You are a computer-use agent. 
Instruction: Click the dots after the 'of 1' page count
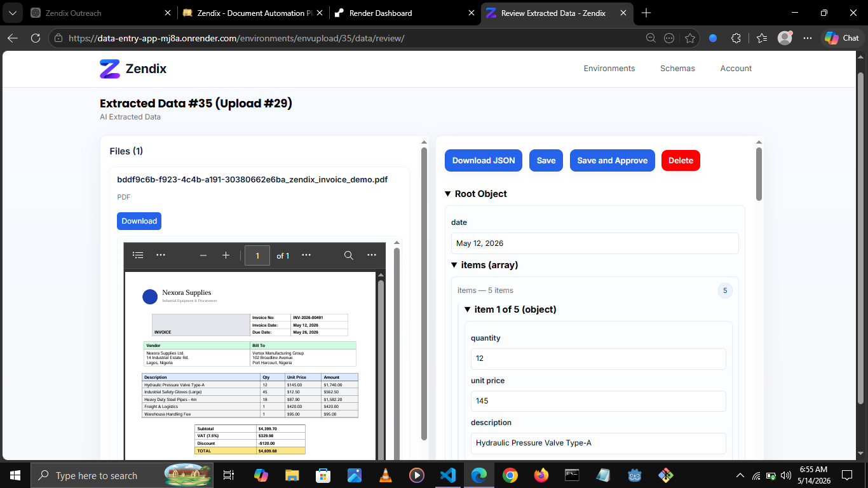tap(306, 255)
